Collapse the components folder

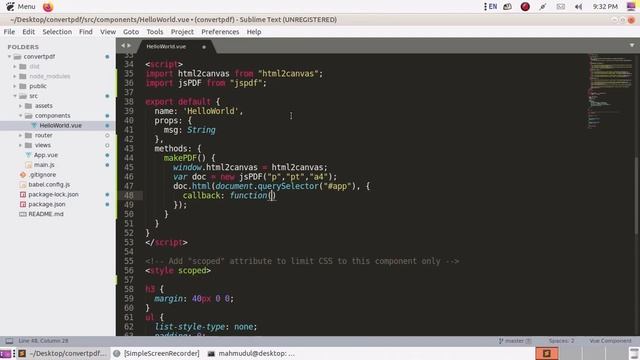click(20, 116)
